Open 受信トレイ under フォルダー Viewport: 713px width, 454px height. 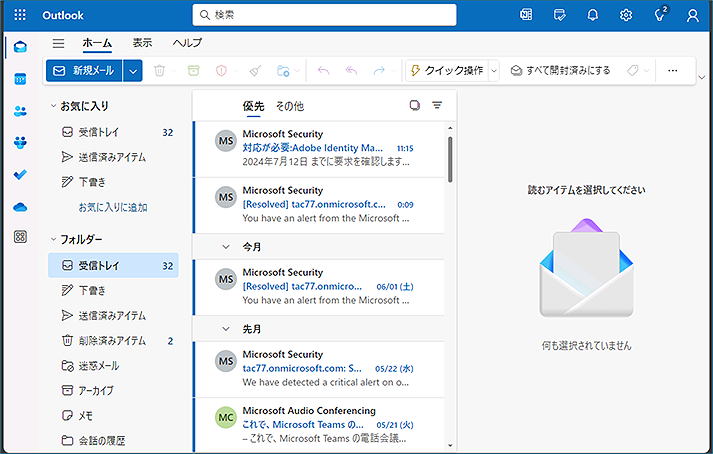113,265
